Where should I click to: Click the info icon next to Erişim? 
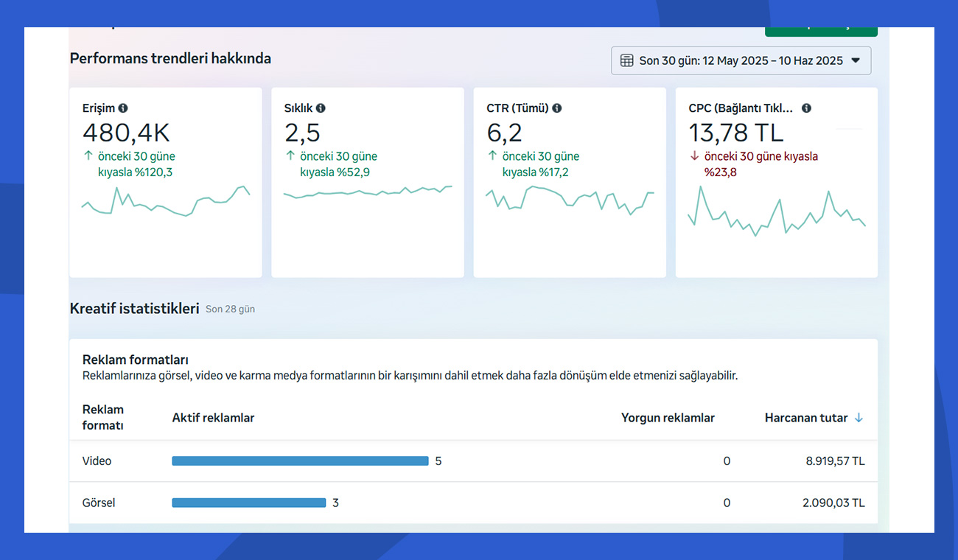coord(123,108)
